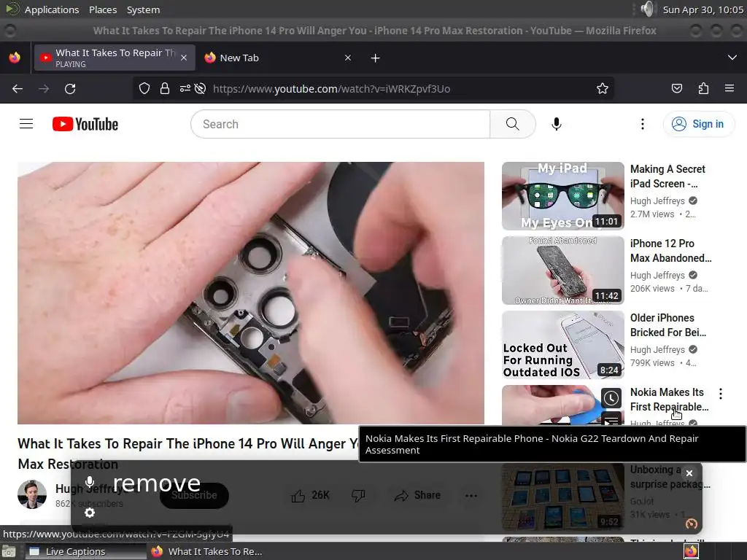747x560 pixels.
Task: Click the search magnifier button
Action: [513, 124]
